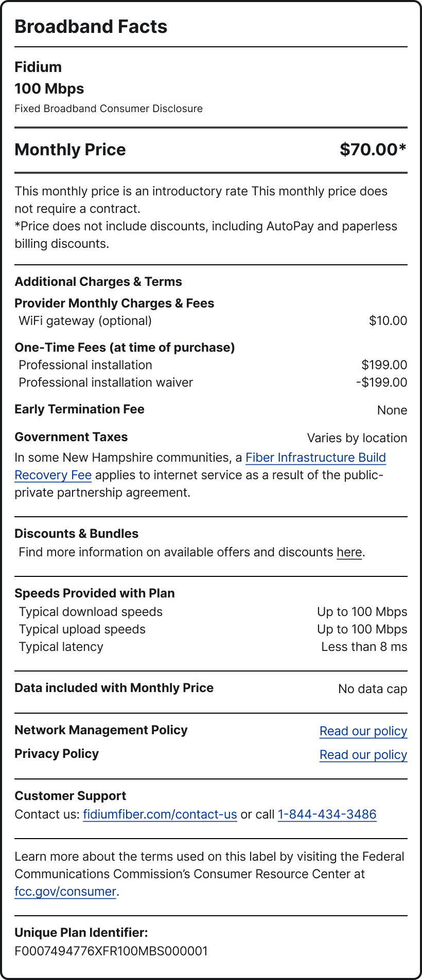The image size is (422, 980).
Task: Open the Fiber Infrastructure Build Recovery Fee link
Action: click(x=315, y=458)
